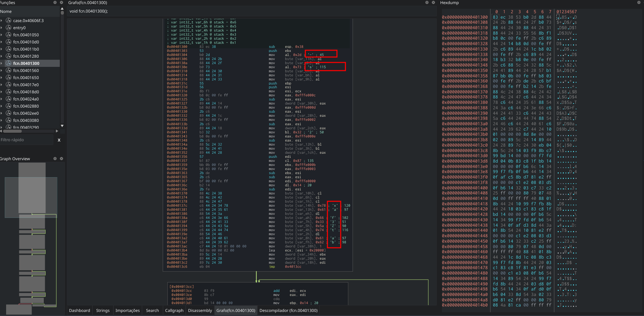The height and width of the screenshot is (316, 644).
Task: Select the Grafo(fcn.00401300) tab
Action: pos(236,310)
